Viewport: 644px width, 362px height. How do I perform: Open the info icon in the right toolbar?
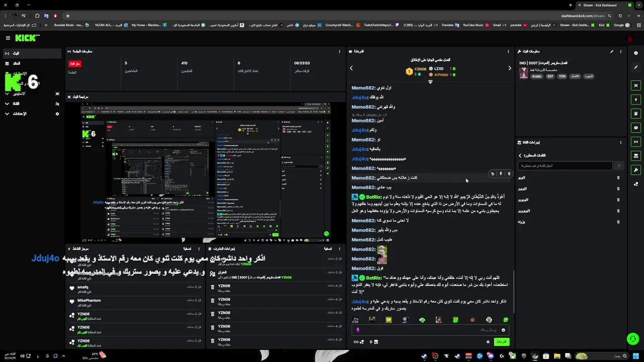636,53
